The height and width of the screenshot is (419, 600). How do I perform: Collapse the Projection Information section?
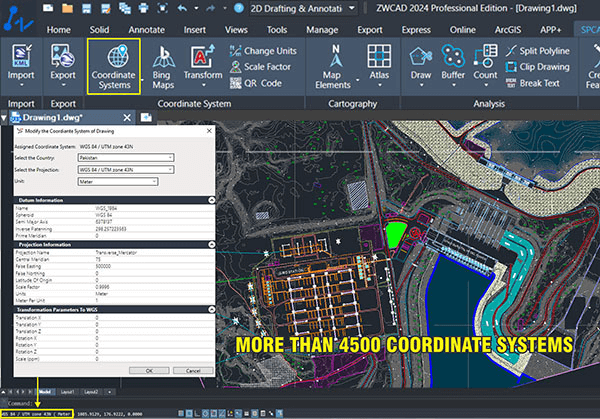pyautogui.click(x=211, y=244)
